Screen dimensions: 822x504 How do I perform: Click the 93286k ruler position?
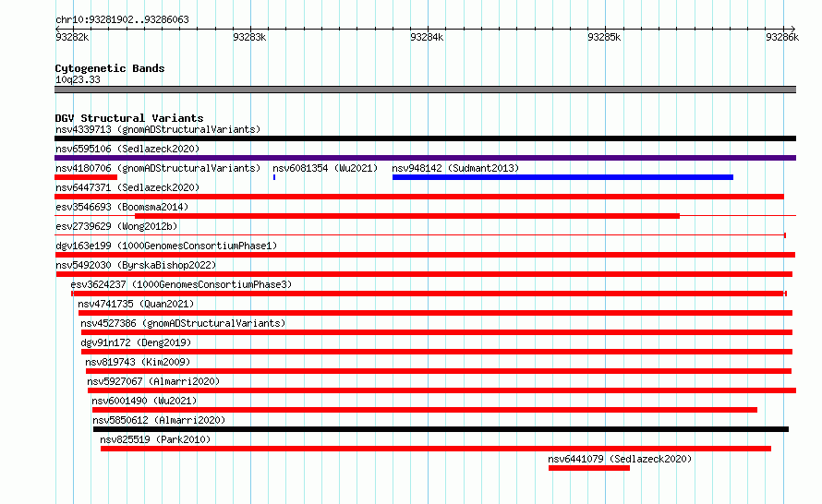(782, 37)
